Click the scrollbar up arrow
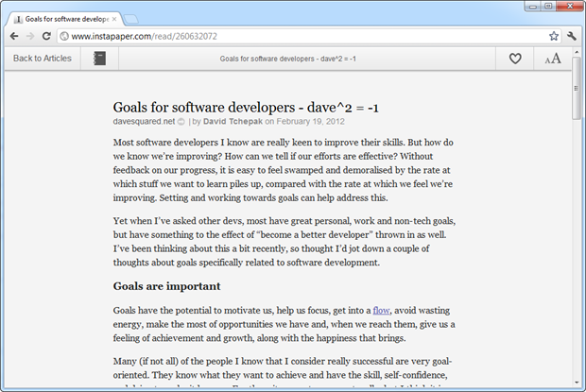The width and height of the screenshot is (586, 392). pyautogui.click(x=577, y=52)
